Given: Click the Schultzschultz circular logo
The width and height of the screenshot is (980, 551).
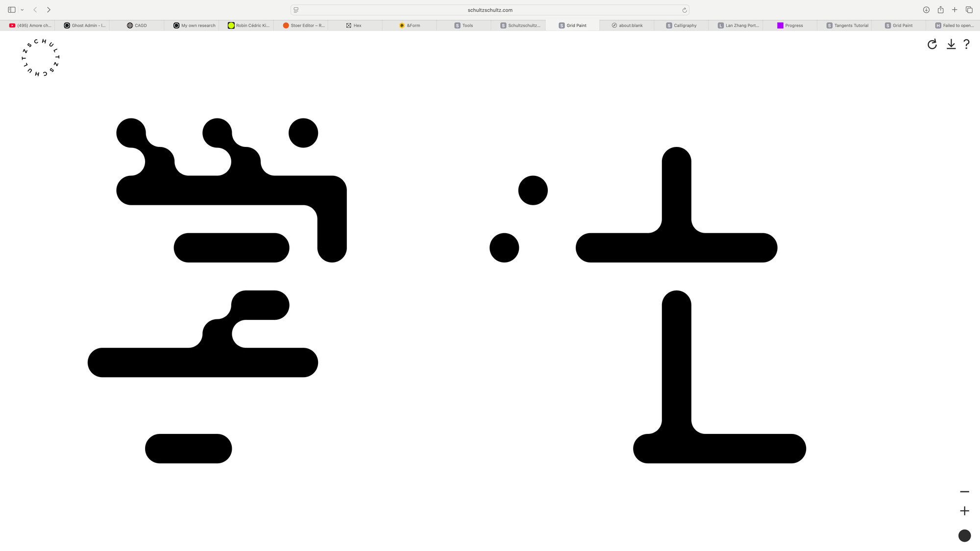Looking at the screenshot, I should pyautogui.click(x=41, y=57).
